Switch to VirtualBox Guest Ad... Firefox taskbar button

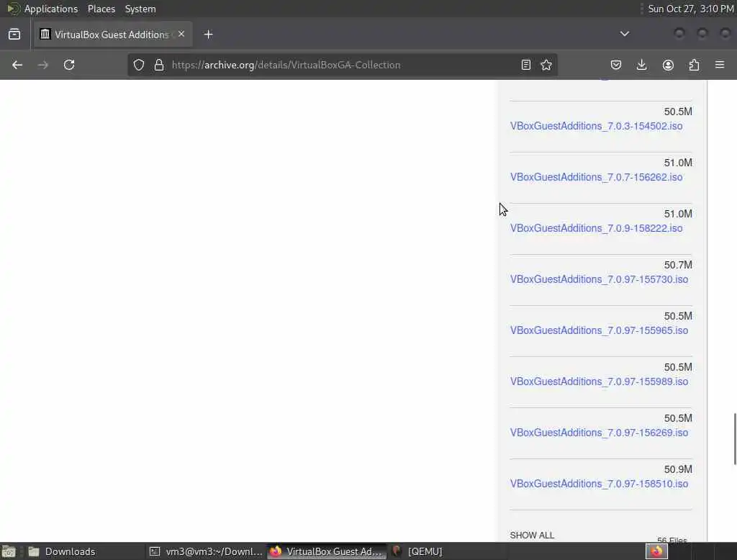pyautogui.click(x=327, y=551)
